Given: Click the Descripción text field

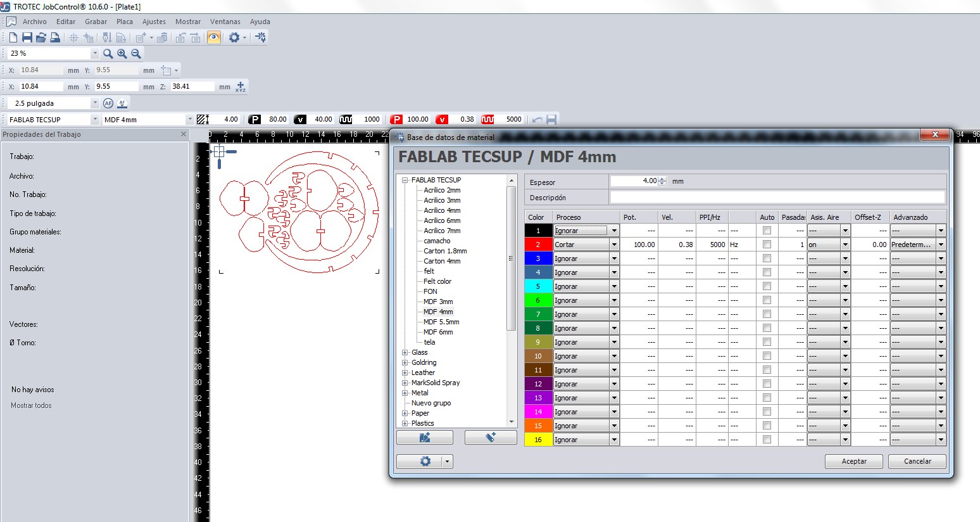Looking at the screenshot, I should pos(777,198).
